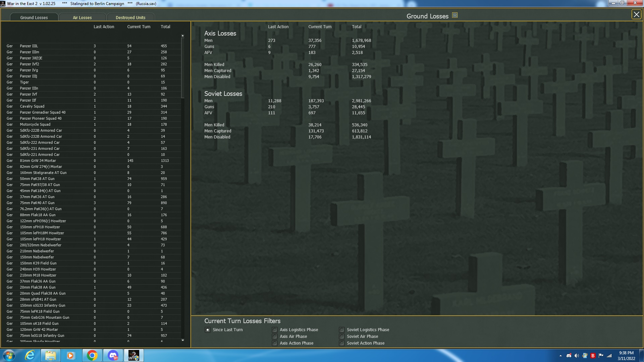Click the export icon beside Ground Losses title
The image size is (644, 362).
tap(455, 15)
